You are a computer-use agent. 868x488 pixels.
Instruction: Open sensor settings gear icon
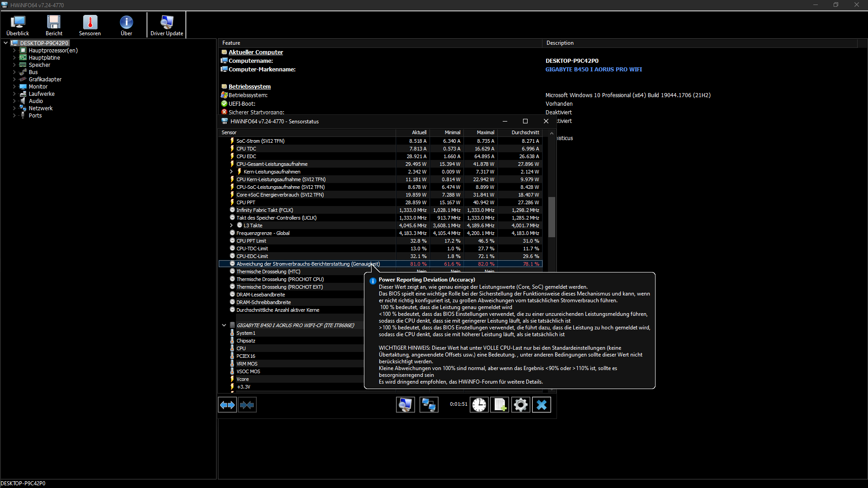[x=520, y=405]
